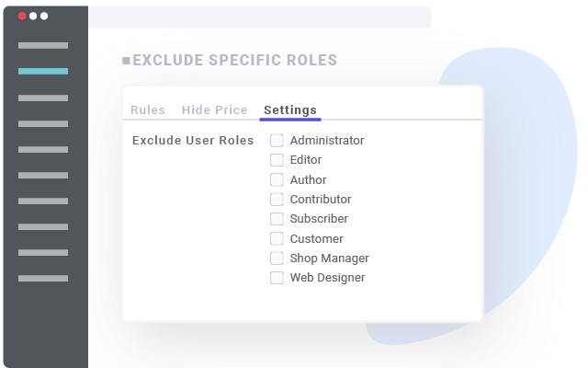Click the highlighted teal sidebar item
588x368 pixels.
tap(43, 71)
